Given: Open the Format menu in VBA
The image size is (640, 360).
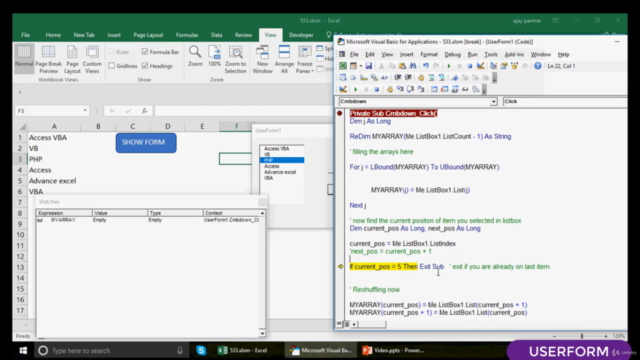Looking at the screenshot, I should [429, 54].
